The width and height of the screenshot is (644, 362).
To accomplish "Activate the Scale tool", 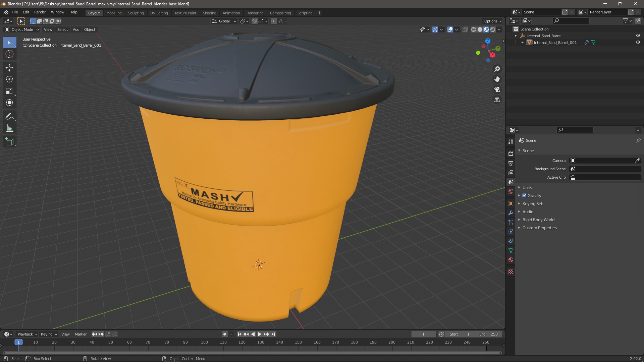I will pos(9,91).
